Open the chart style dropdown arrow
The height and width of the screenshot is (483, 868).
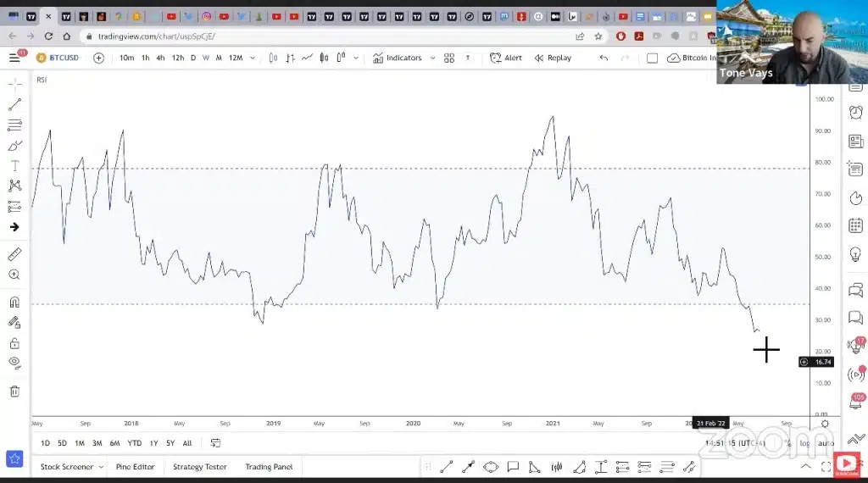tap(356, 58)
